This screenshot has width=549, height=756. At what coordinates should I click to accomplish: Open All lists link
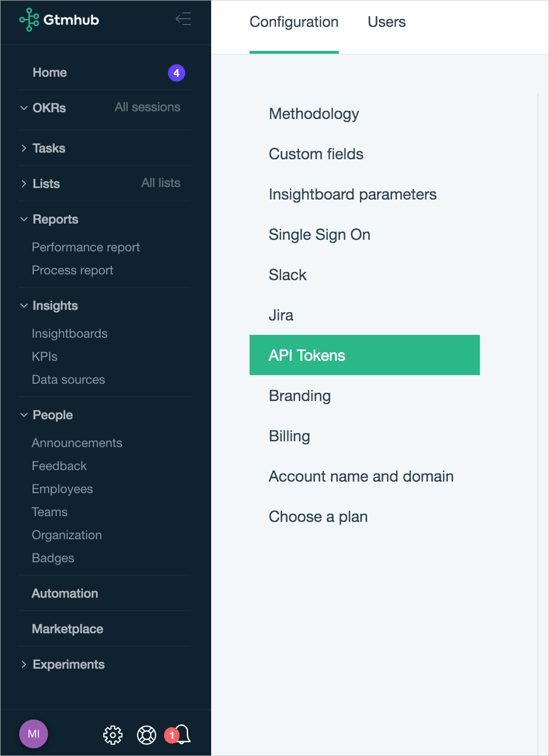(161, 183)
